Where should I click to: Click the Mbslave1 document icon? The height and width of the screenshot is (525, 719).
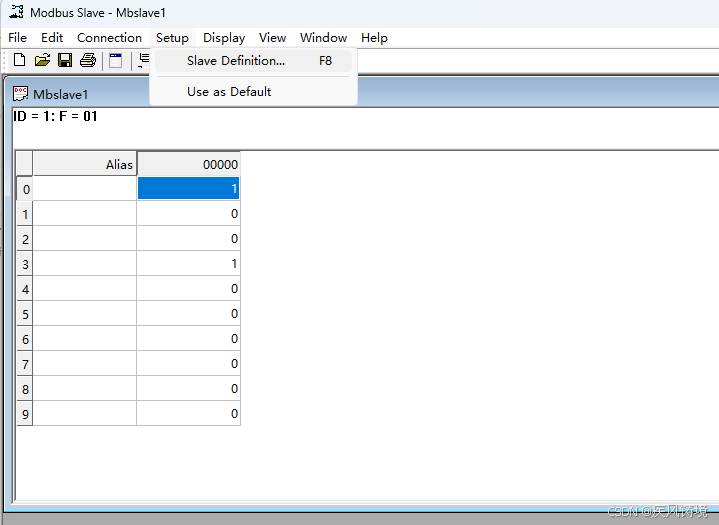click(20, 94)
